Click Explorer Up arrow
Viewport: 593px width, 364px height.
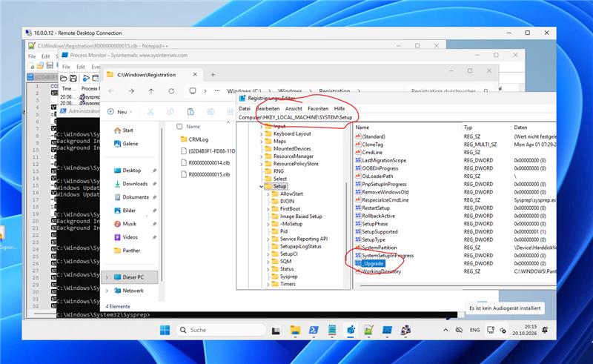[x=151, y=90]
